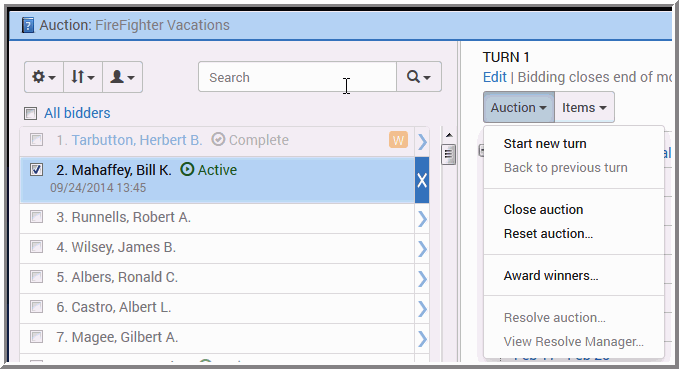The width and height of the screenshot is (679, 369).
Task: Click the orange W badge on Tarbutton row
Action: point(398,140)
